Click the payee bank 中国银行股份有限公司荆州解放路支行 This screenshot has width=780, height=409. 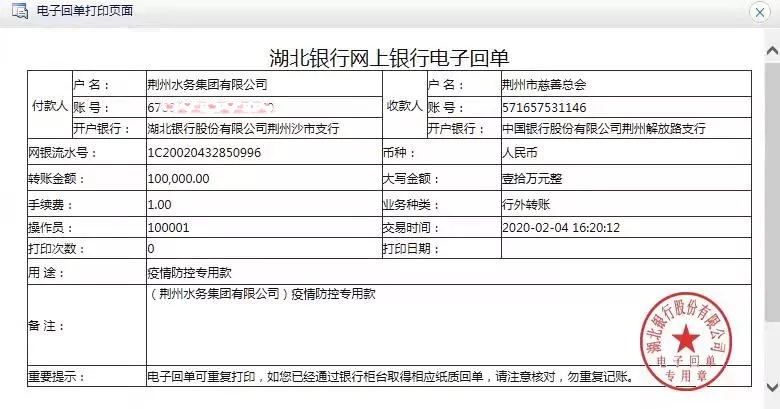[603, 129]
